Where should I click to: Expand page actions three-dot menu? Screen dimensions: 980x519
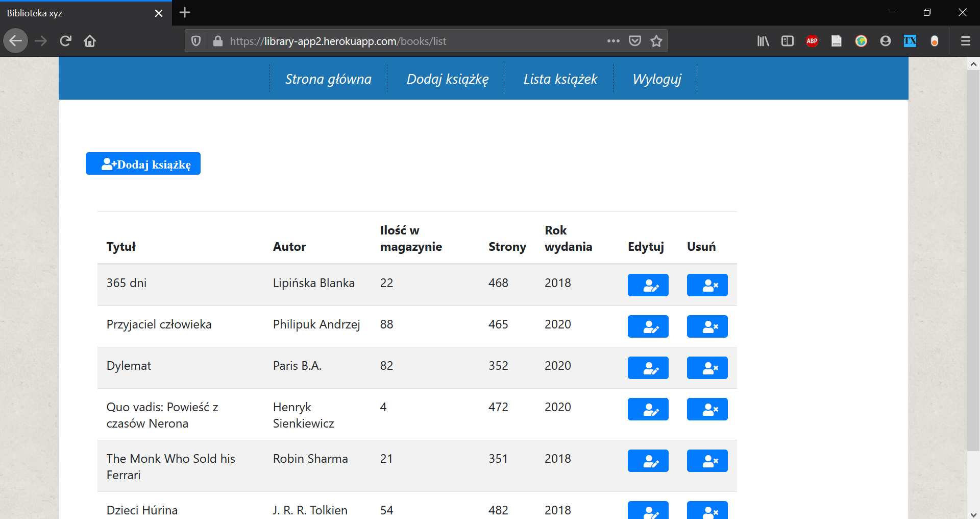point(613,41)
